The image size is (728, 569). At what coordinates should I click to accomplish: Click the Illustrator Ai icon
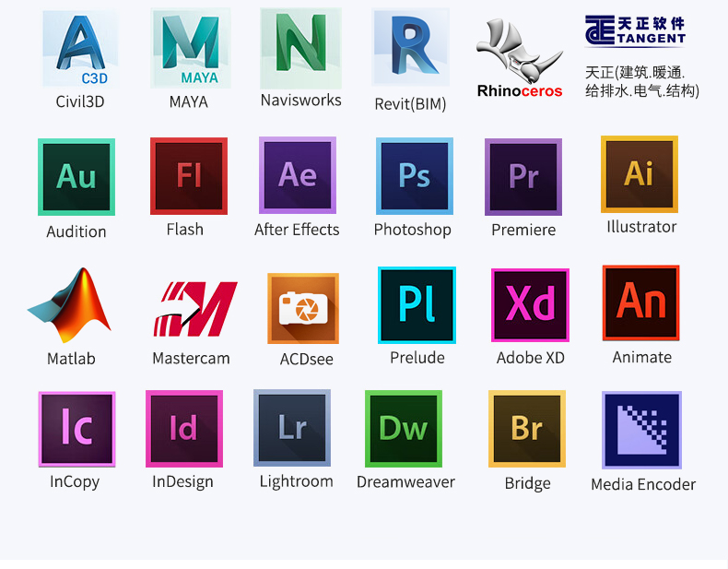(640, 174)
